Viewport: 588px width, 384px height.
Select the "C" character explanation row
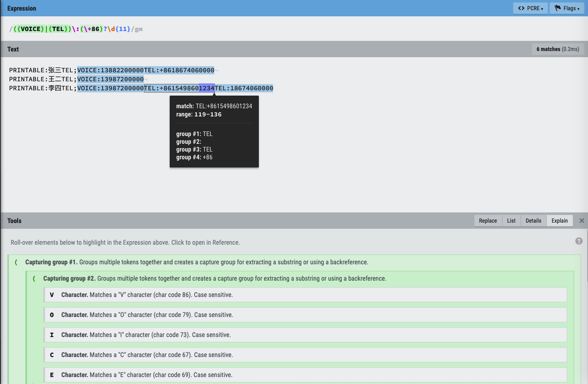tap(305, 355)
